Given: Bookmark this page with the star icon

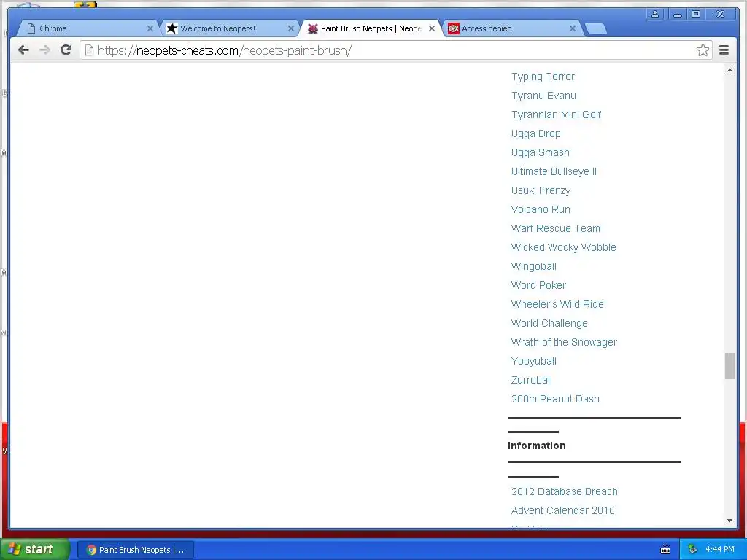Looking at the screenshot, I should tap(703, 50).
